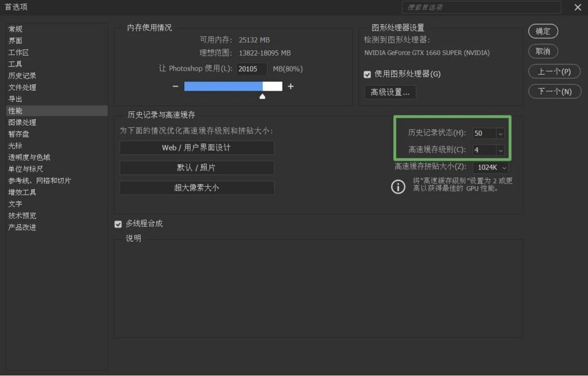588x376 pixels.
Task: Click the 搜索首选项 search field
Action: coord(482,7)
